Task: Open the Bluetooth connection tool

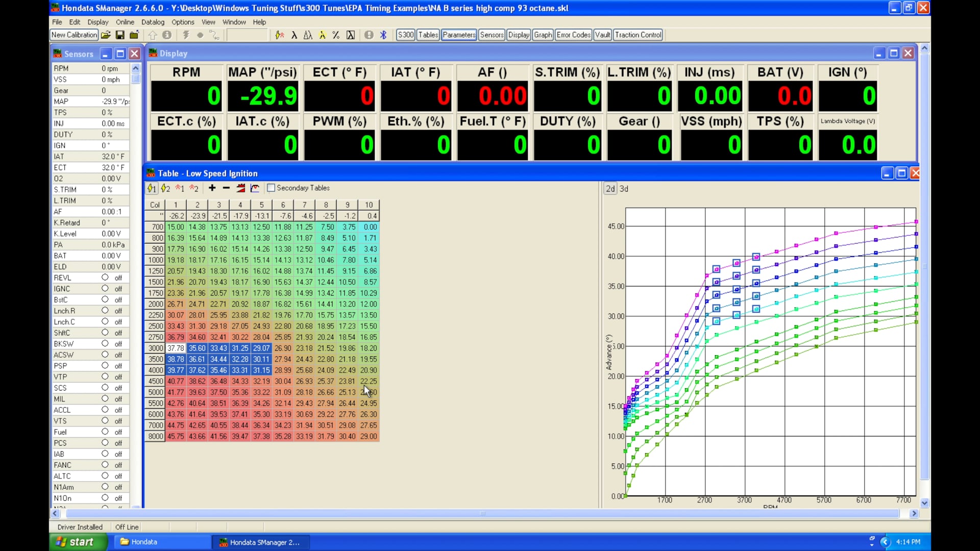Action: (383, 35)
